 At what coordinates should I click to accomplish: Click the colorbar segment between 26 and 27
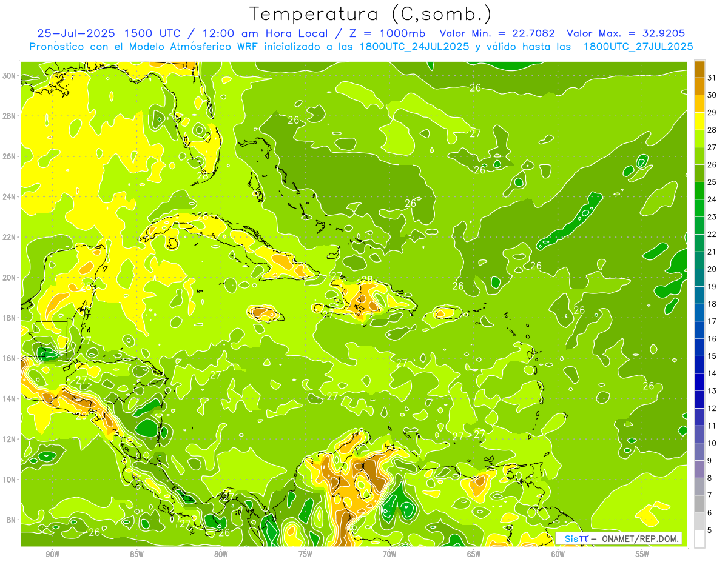[x=699, y=156]
